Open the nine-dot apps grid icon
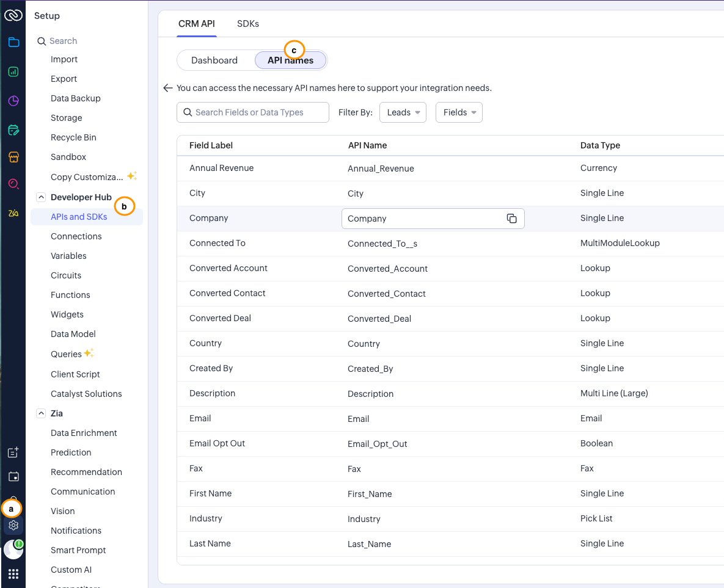This screenshot has height=588, width=724. [13, 574]
